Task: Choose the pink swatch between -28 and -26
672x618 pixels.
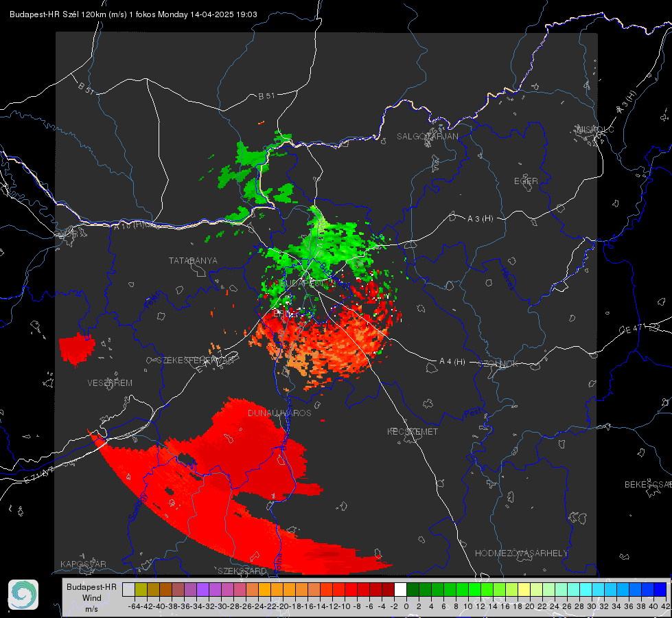Action: pos(240,590)
